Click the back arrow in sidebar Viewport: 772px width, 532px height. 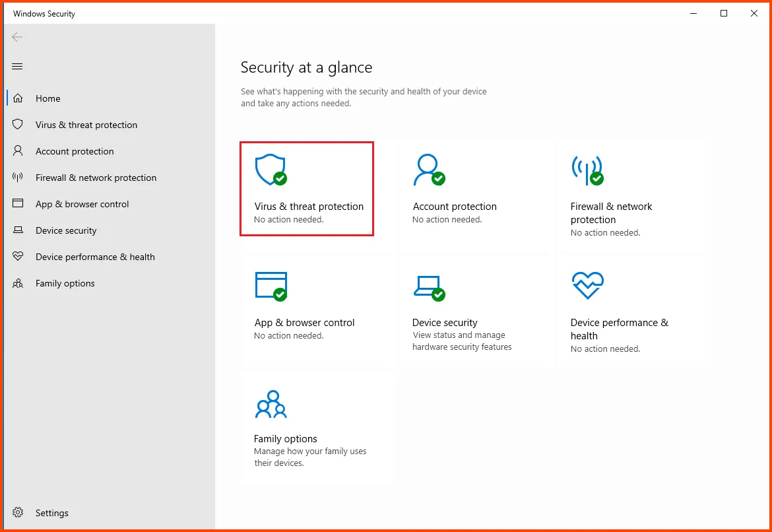point(17,37)
